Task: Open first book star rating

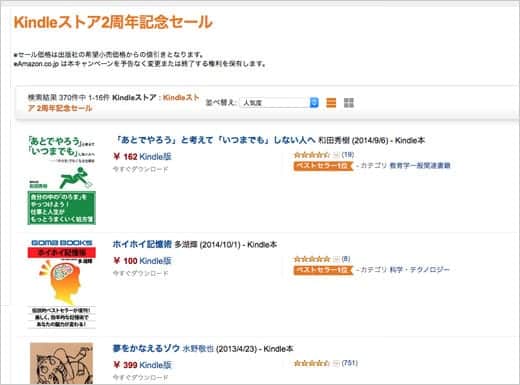Action: pos(312,155)
